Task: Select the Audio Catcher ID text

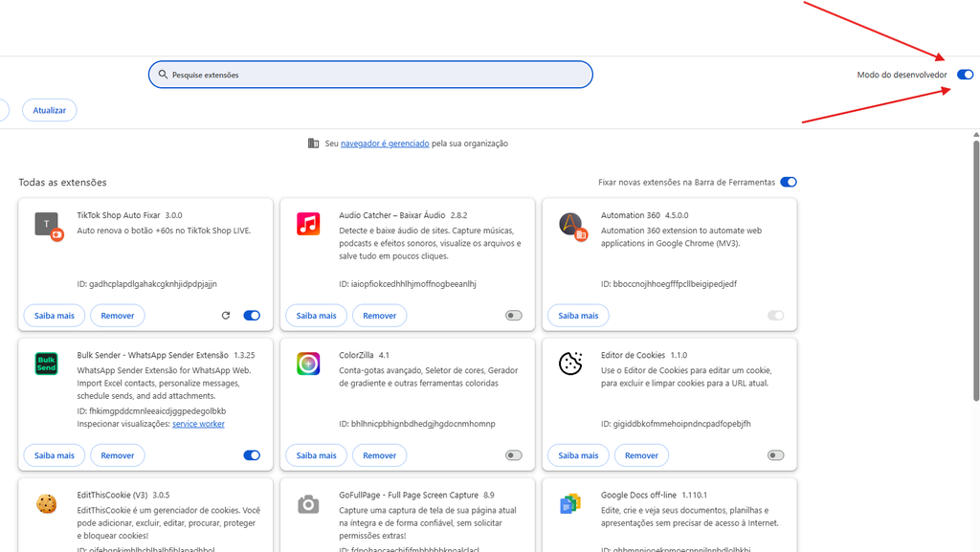Action: click(x=408, y=283)
